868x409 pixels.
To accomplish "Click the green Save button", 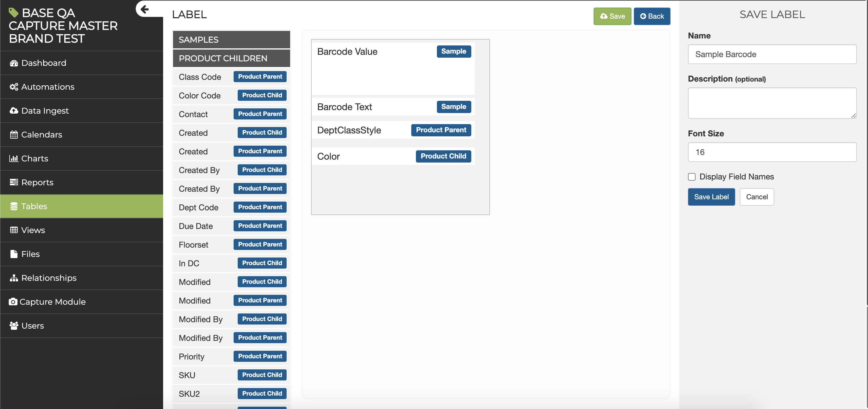I will pyautogui.click(x=612, y=16).
